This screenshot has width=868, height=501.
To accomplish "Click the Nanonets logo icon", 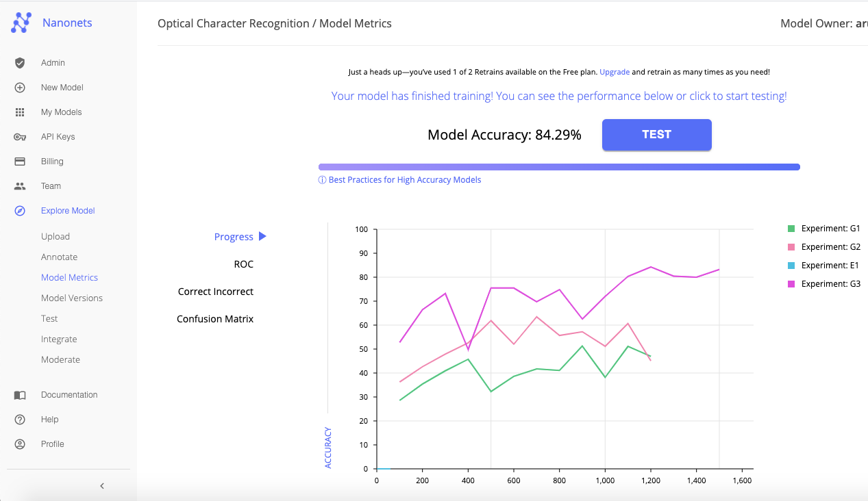I will 21,23.
